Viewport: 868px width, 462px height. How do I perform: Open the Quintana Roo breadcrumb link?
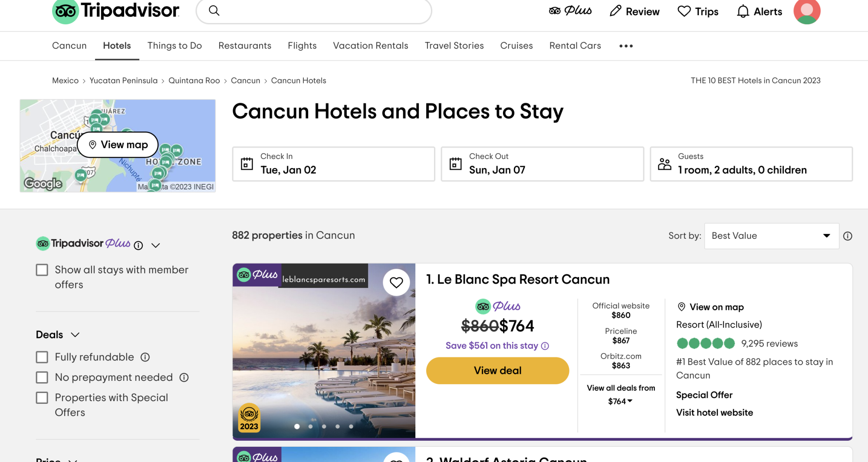click(x=194, y=80)
